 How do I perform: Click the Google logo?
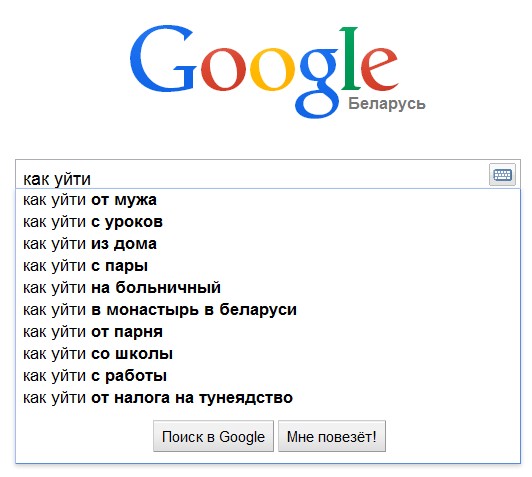pos(264,72)
